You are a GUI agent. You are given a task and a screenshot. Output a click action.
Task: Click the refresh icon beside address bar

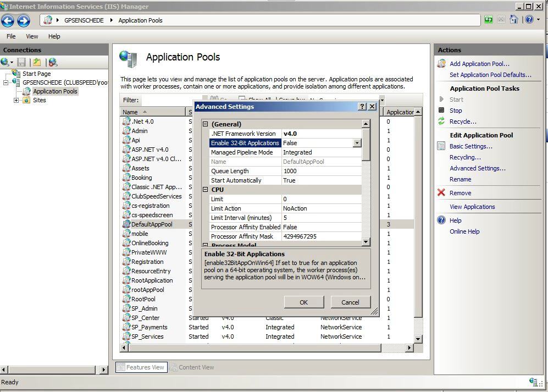488,20
